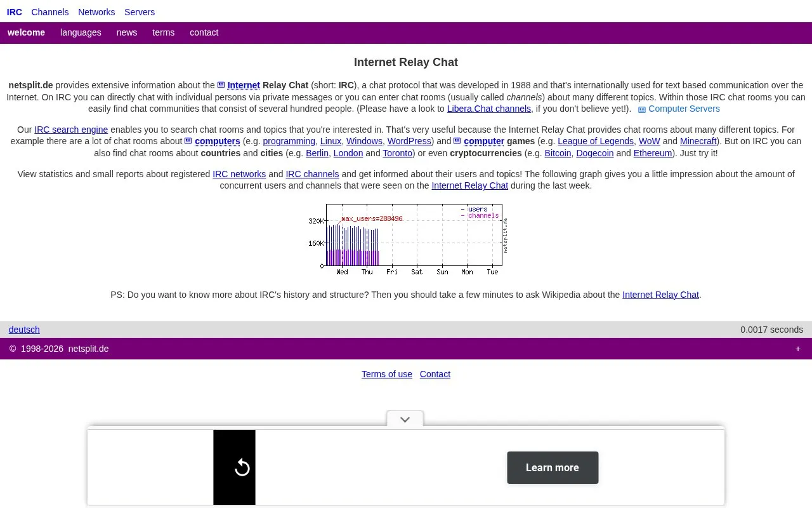This screenshot has height=508, width=812.
Task: Open the Dogecoin chat rooms link
Action: [595, 153]
